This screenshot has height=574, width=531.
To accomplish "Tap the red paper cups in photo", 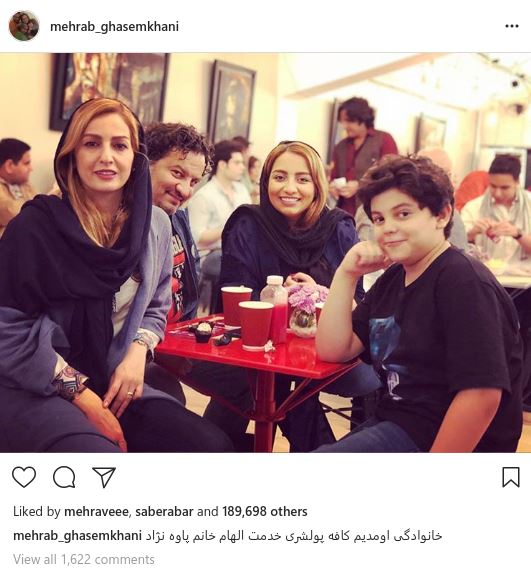I will tap(245, 317).
